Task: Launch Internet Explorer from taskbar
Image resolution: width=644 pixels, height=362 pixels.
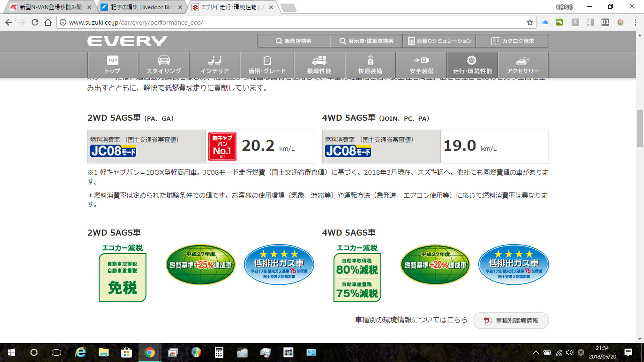Action: [80, 352]
